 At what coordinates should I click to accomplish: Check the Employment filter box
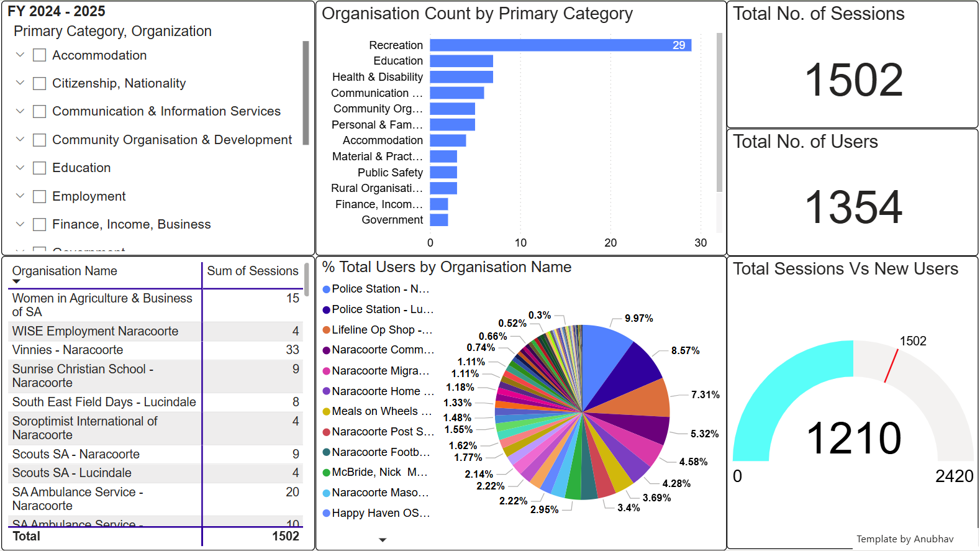click(39, 197)
